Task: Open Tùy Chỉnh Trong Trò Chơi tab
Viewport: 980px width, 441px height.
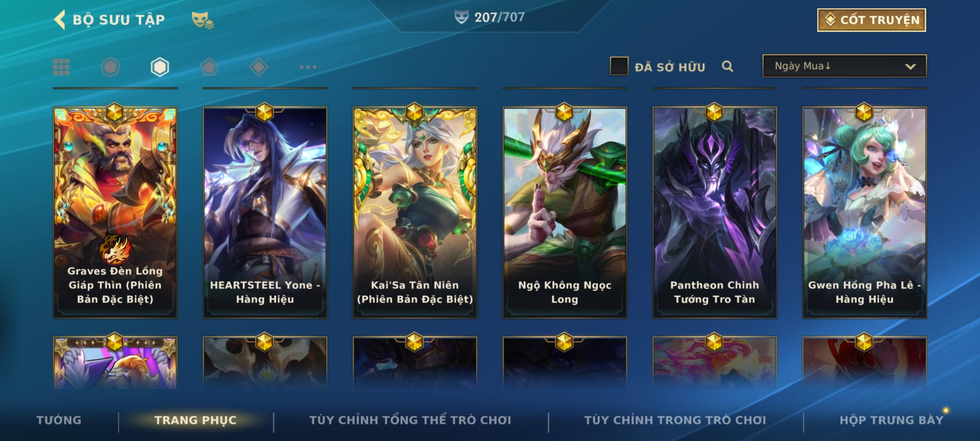Action: 675,420
